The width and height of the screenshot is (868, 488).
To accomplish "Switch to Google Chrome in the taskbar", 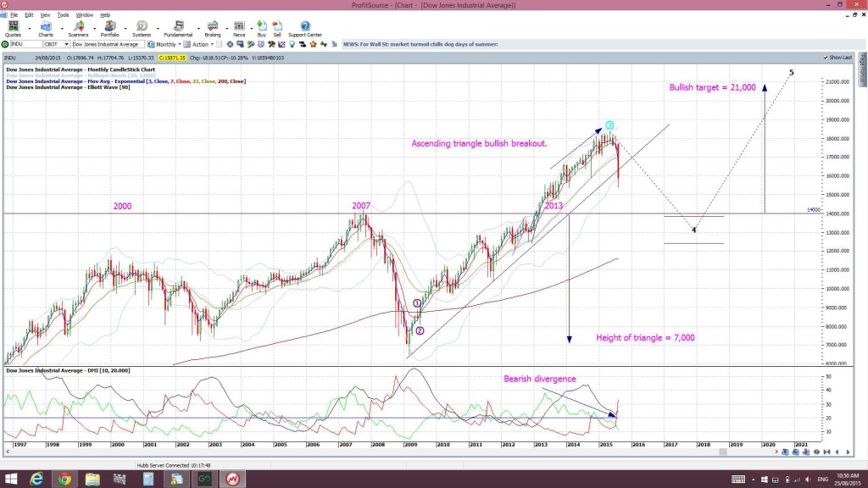I will (x=64, y=480).
